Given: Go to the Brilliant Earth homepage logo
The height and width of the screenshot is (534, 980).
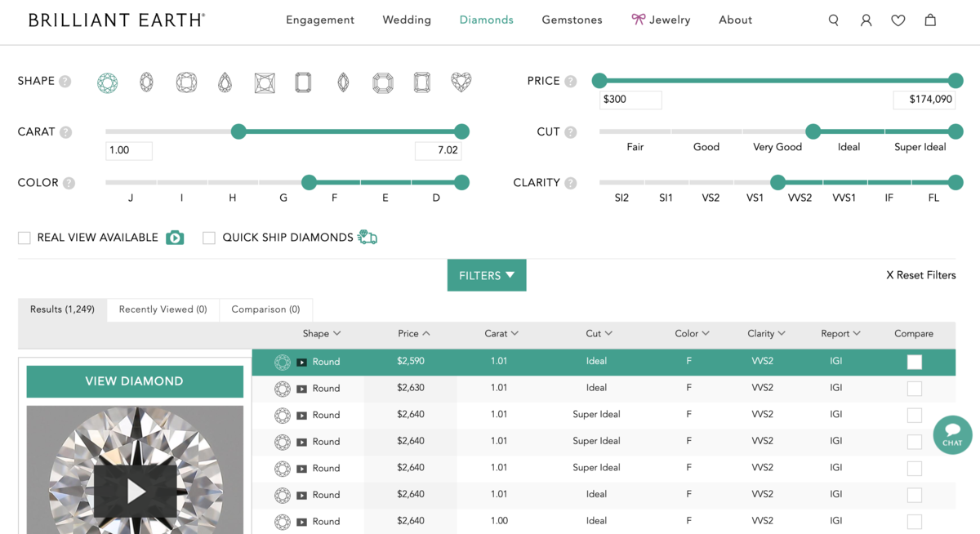Looking at the screenshot, I should [x=117, y=20].
